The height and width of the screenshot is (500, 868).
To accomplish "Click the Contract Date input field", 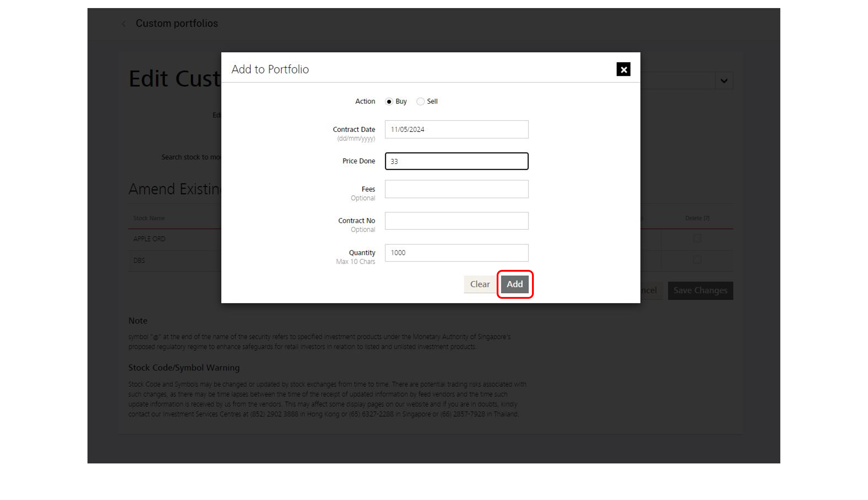I will point(456,129).
